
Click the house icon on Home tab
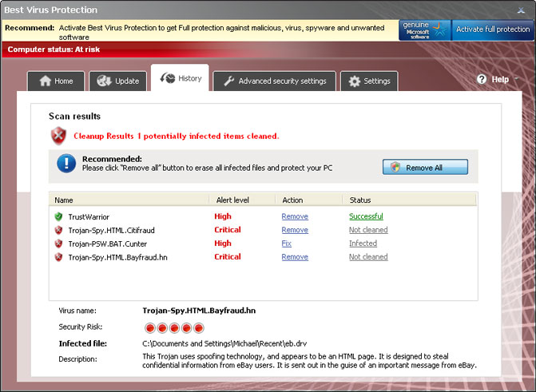[45, 81]
